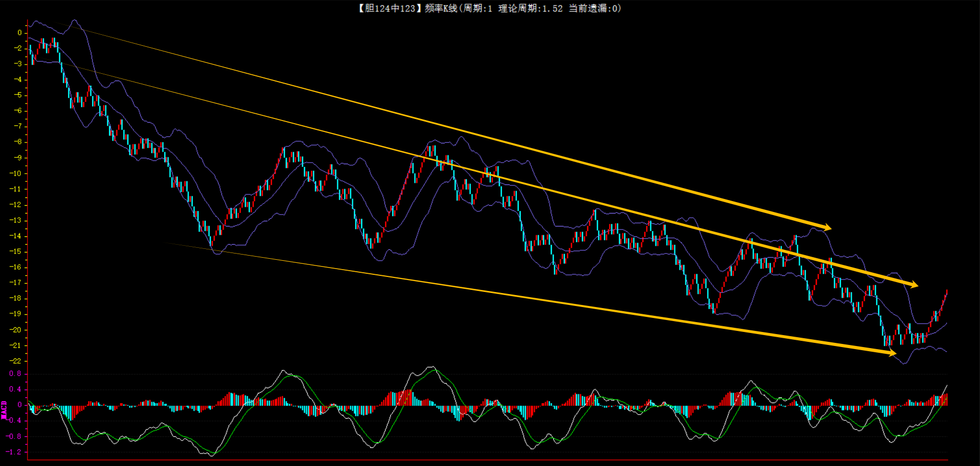Click the middle yellow trend line arrowhead
This screenshot has height=466, width=980.
913,285
